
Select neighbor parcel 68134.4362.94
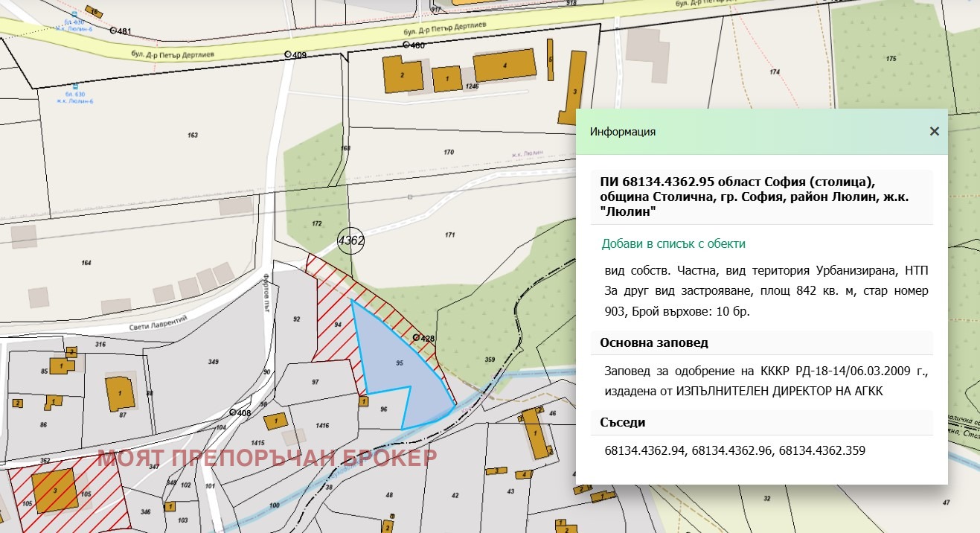pyautogui.click(x=644, y=450)
